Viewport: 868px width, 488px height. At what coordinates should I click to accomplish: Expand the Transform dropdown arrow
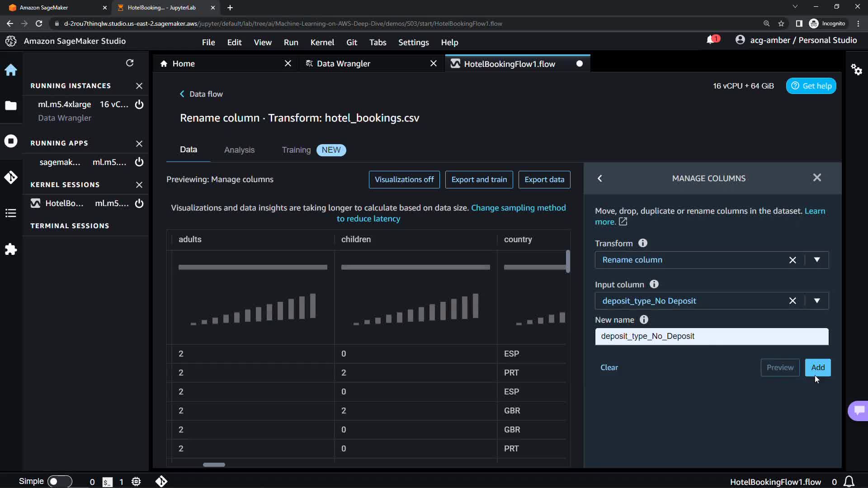[x=817, y=260]
